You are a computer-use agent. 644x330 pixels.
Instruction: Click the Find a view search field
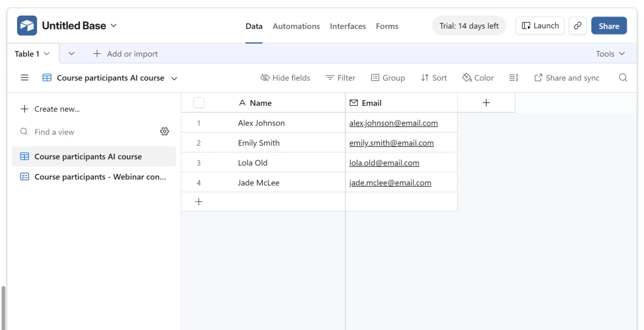64,131
